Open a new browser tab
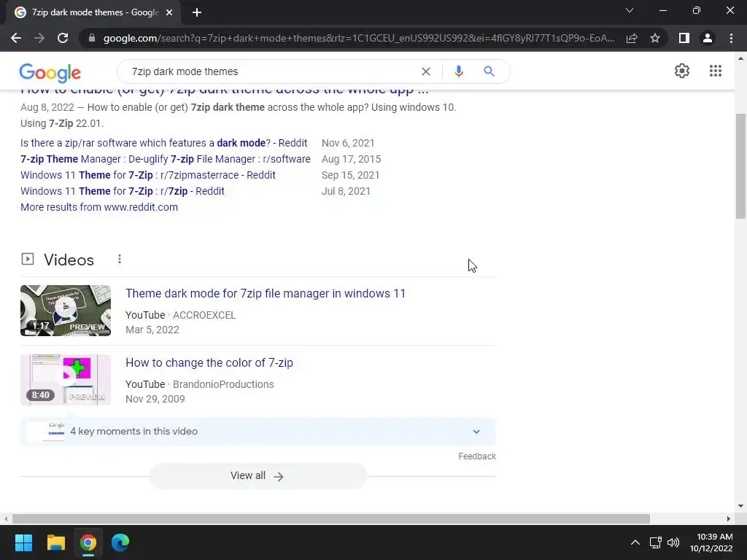Viewport: 747px width, 560px height. 197,12
